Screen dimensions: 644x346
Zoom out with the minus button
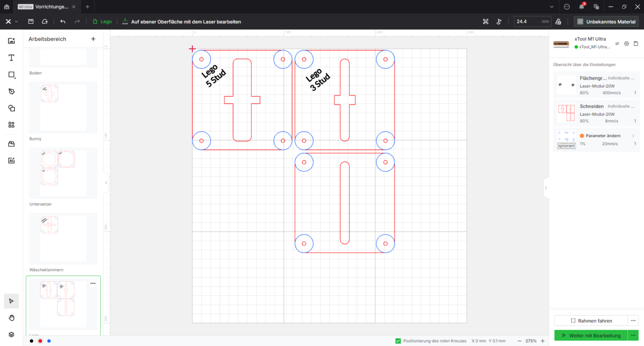(x=519, y=341)
